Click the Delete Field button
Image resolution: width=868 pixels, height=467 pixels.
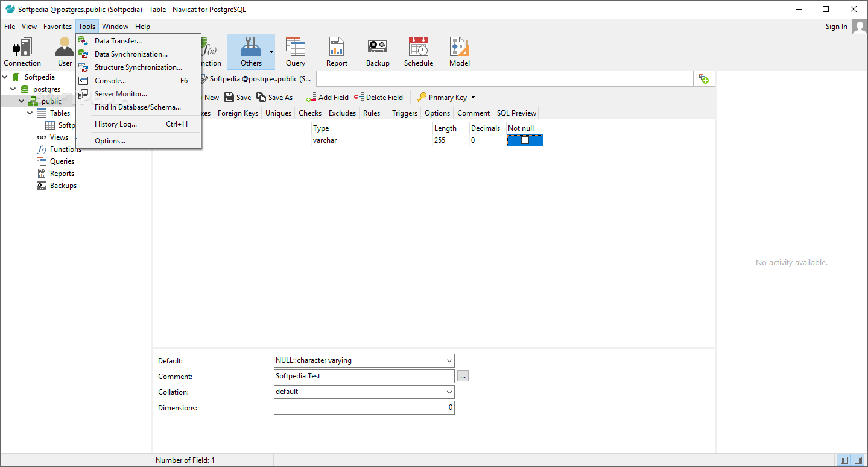pyautogui.click(x=378, y=98)
